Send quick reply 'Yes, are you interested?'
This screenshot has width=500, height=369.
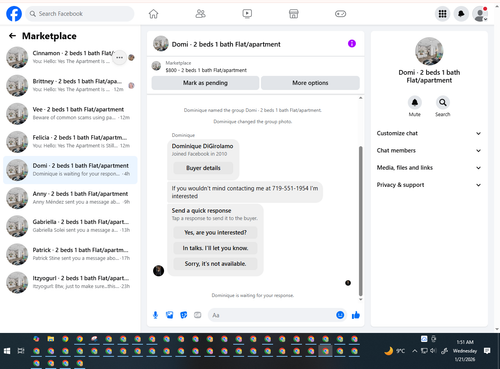click(215, 232)
